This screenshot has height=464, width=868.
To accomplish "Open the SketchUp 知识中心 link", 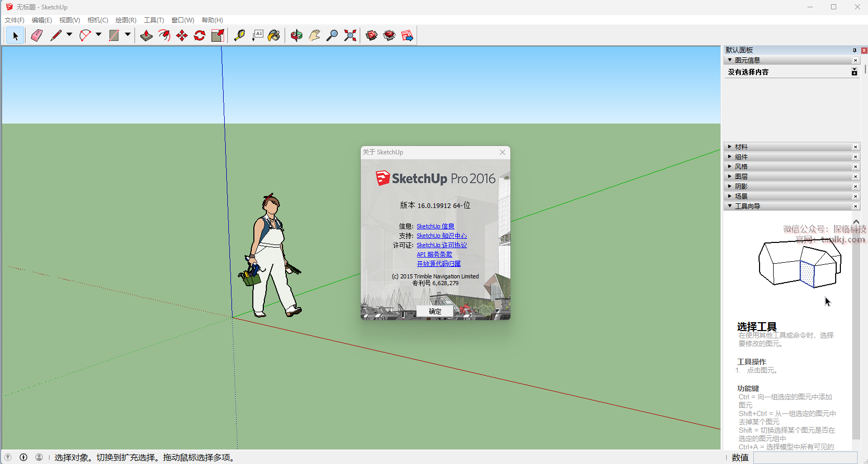I will [442, 236].
